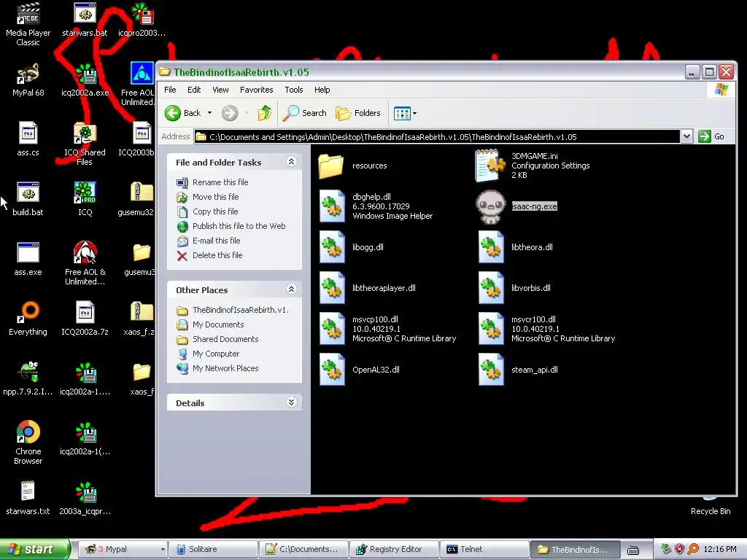Go to Shared Documents in Other Places
The width and height of the screenshot is (747, 560).
tap(225, 339)
